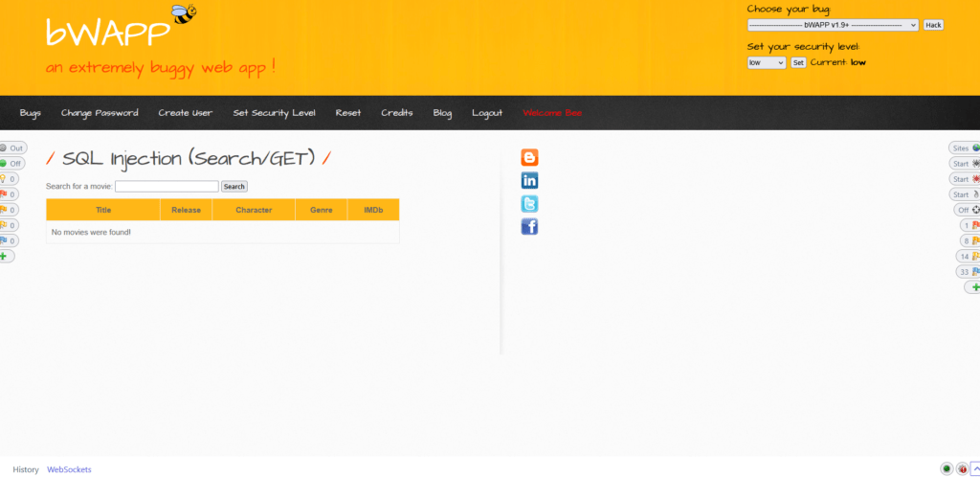Switch to the WebSockets tab

(69, 469)
